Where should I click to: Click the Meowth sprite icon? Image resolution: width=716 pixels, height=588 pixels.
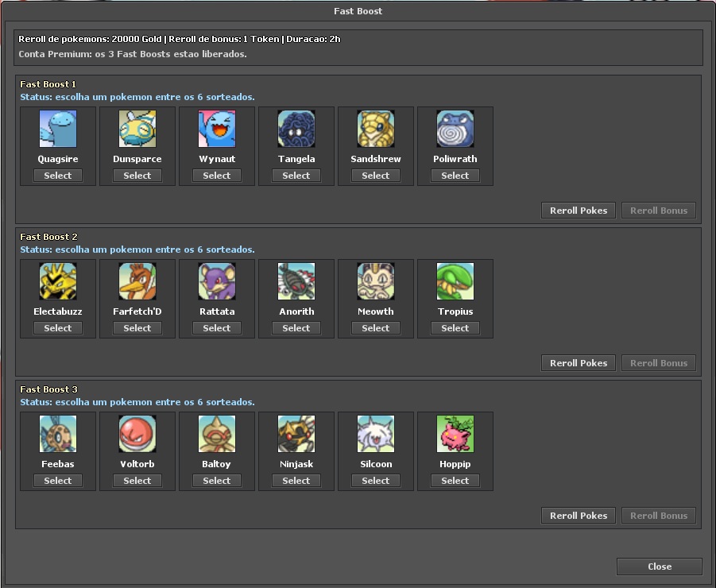pyautogui.click(x=375, y=280)
